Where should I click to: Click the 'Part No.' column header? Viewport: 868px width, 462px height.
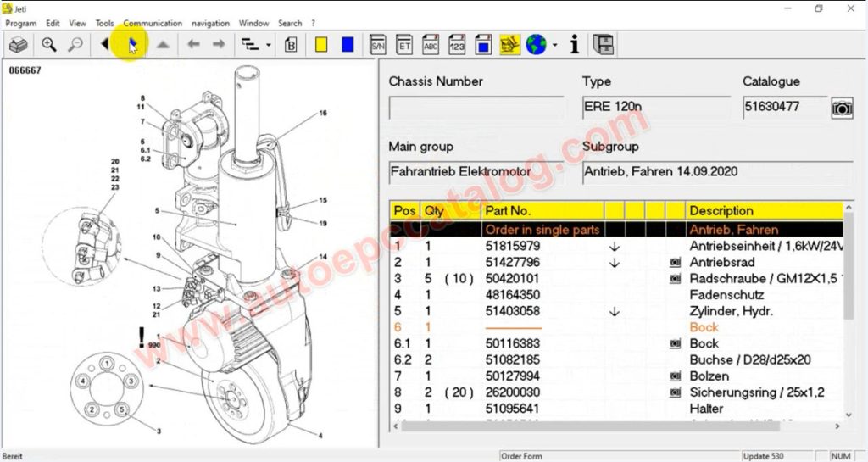pyautogui.click(x=508, y=211)
